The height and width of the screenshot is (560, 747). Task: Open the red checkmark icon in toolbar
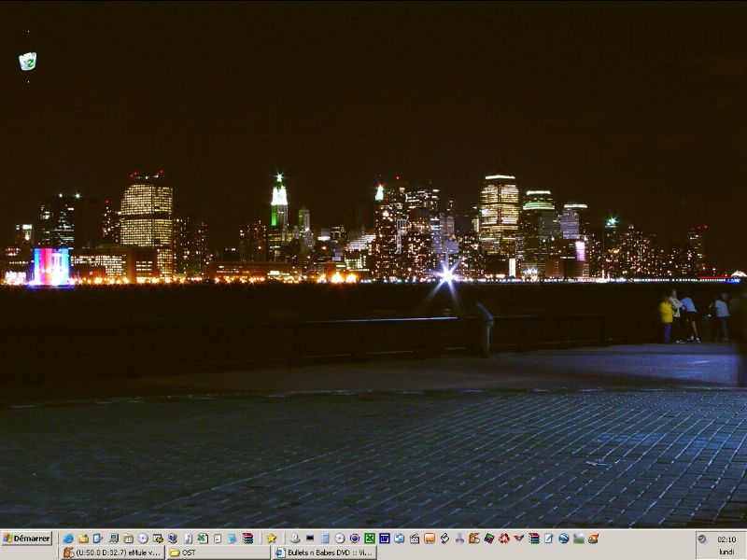pyautogui.click(x=519, y=539)
